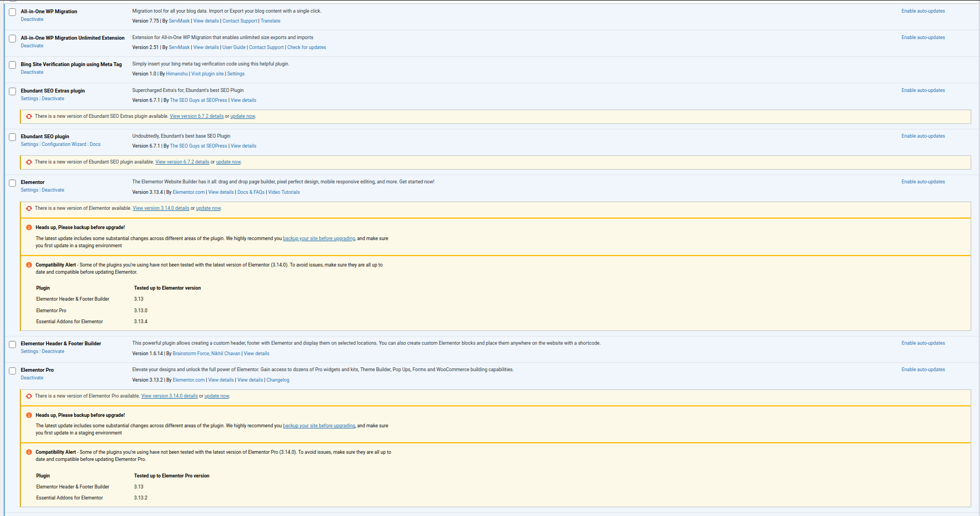Click update now for Elementor Pro
This screenshot has width=980, height=516.
click(x=217, y=396)
